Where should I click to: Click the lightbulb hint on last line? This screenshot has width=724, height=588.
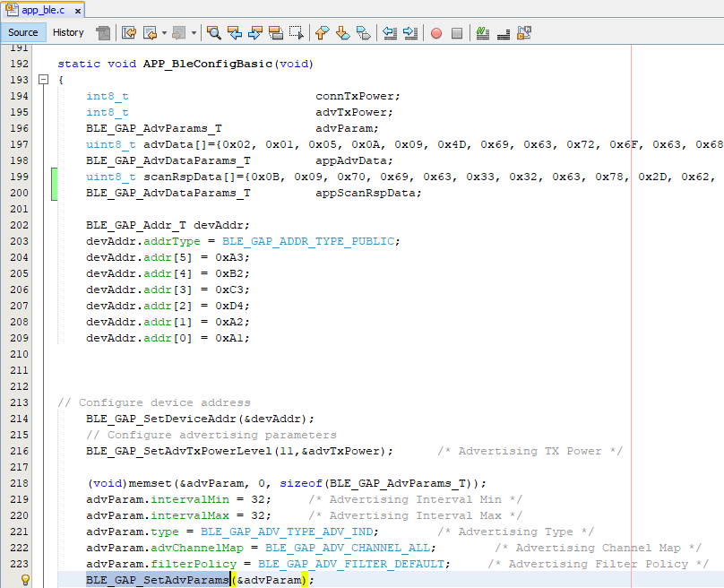click(25, 580)
